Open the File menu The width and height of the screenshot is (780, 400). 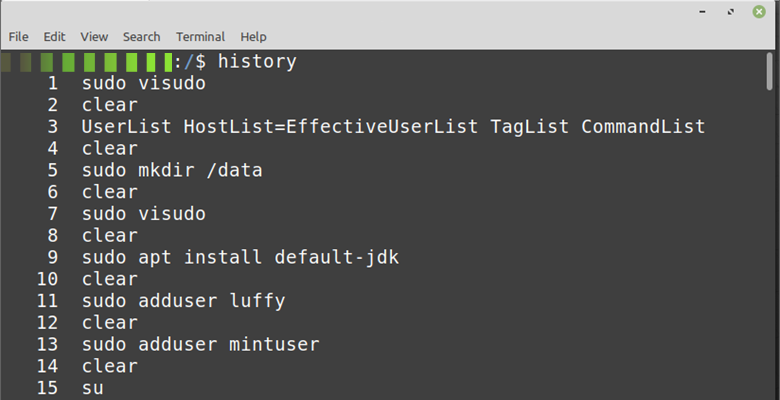(18, 37)
